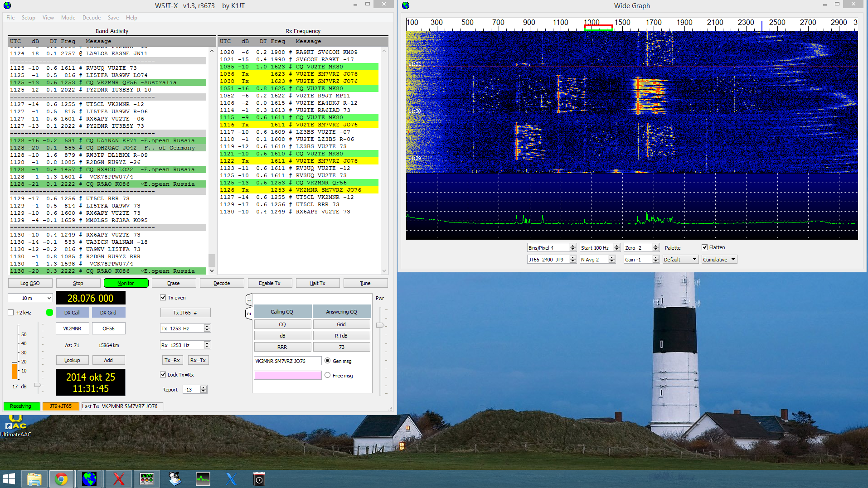The height and width of the screenshot is (488, 868).
Task: Move the Pwr power slider
Action: click(380, 325)
